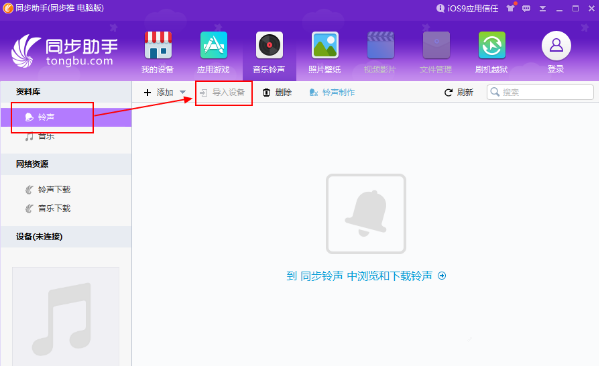Expand the 添加 dropdown arrow
Viewport: 599px width, 366px height.
pyautogui.click(x=183, y=92)
